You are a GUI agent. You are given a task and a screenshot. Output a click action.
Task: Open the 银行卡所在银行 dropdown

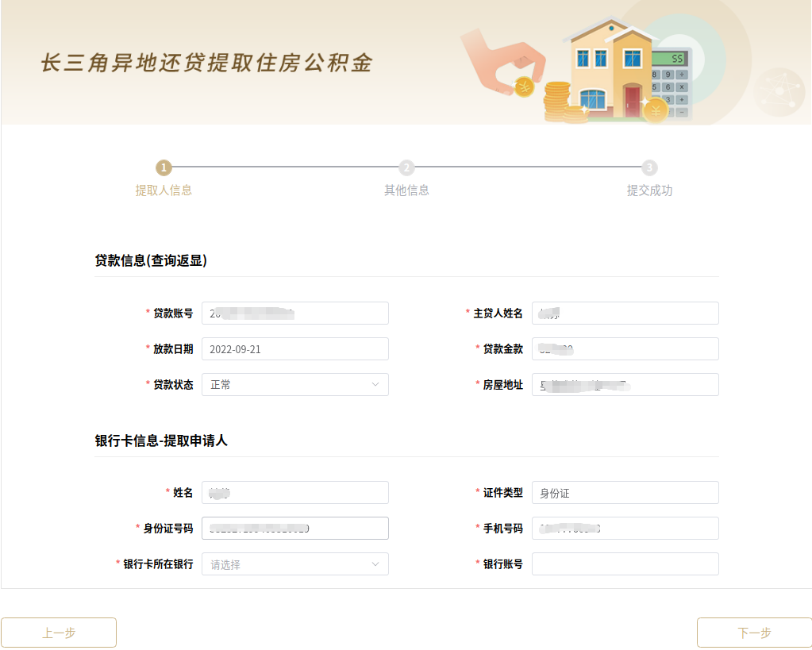click(x=294, y=563)
